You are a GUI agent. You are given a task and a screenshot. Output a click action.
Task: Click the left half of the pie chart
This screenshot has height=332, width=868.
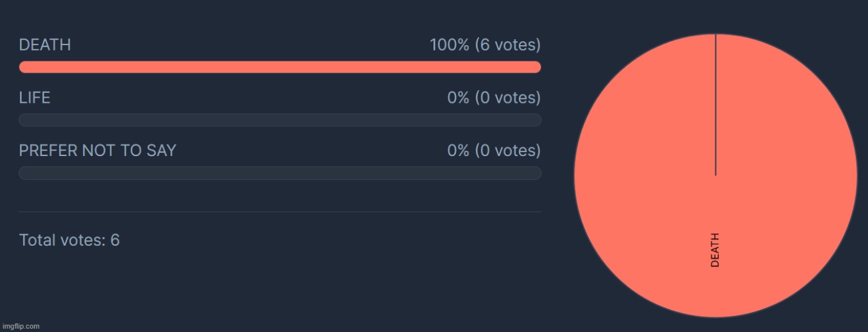click(x=644, y=175)
